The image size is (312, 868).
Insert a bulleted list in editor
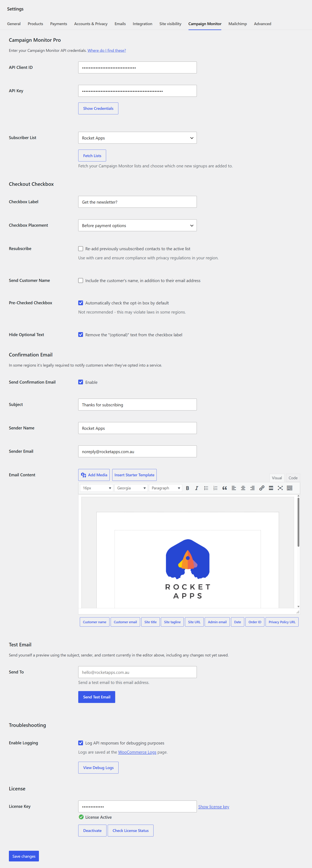pos(206,488)
